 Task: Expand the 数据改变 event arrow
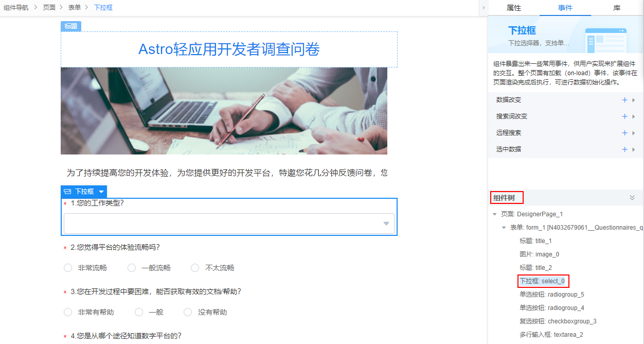tap(634, 100)
